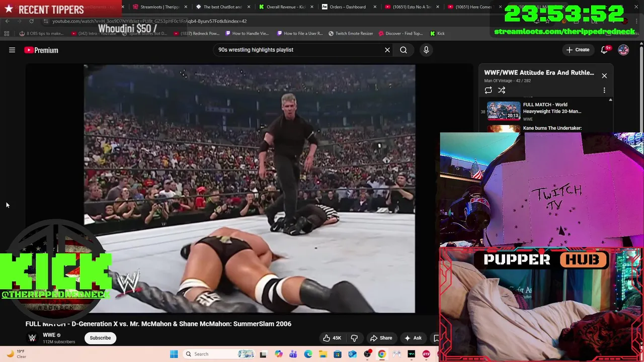Open 'How to File a User R...' bookmark
The image size is (644, 362).
pos(299,33)
